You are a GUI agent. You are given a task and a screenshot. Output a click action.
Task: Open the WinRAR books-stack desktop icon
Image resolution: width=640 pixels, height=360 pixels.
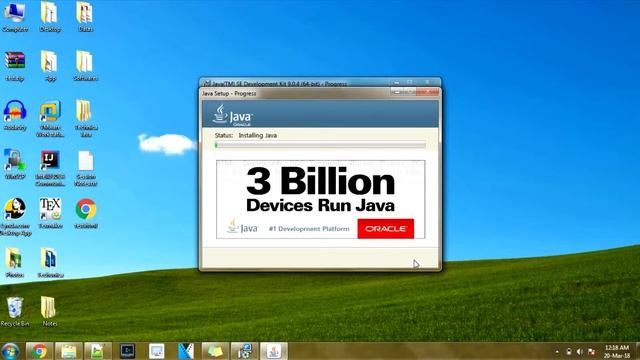(15, 66)
